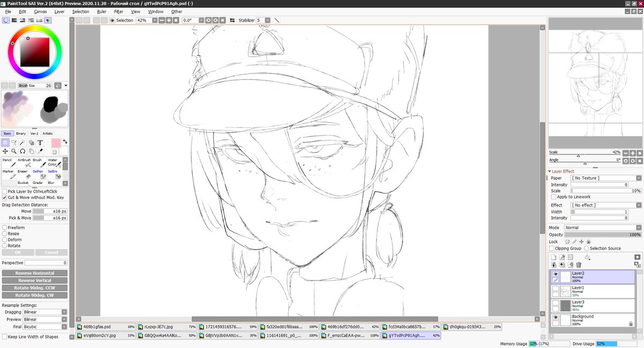Select the Freeform transform option
The height and width of the screenshot is (348, 644).
pyautogui.click(x=5, y=228)
